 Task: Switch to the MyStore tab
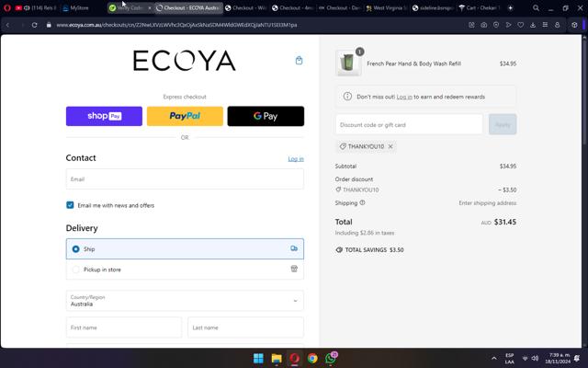click(76, 8)
